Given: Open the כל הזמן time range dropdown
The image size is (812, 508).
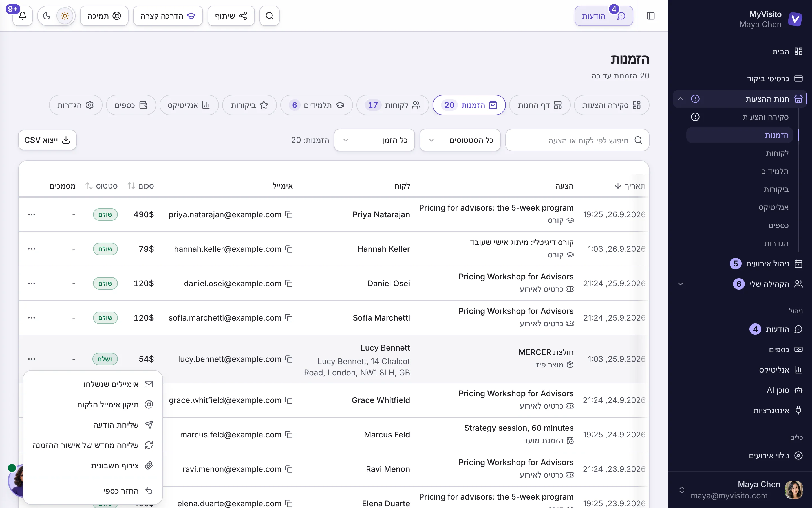Looking at the screenshot, I should pos(374,140).
